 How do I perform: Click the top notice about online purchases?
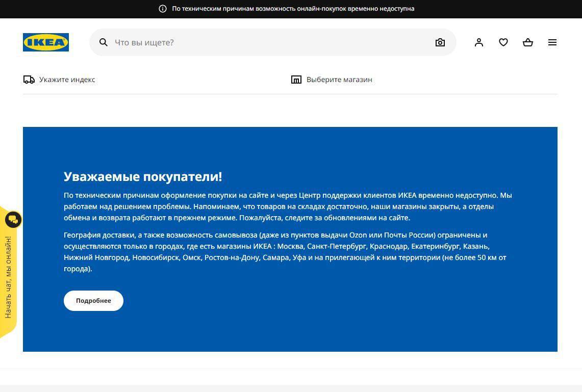[293, 9]
